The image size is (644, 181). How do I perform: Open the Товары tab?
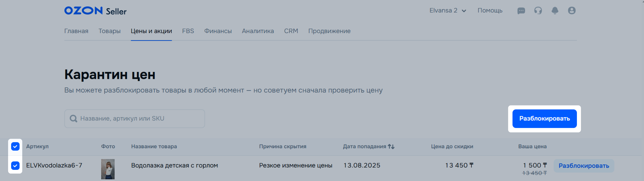pos(110,31)
